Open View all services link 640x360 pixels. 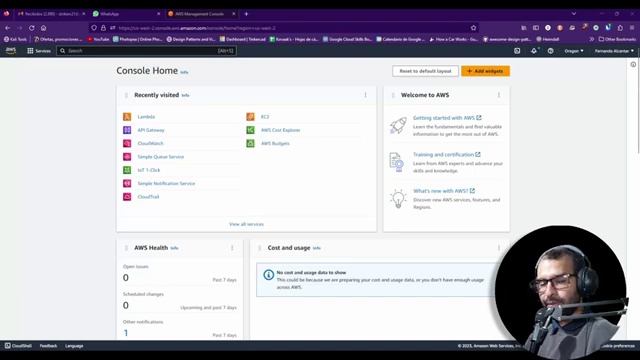coord(246,224)
